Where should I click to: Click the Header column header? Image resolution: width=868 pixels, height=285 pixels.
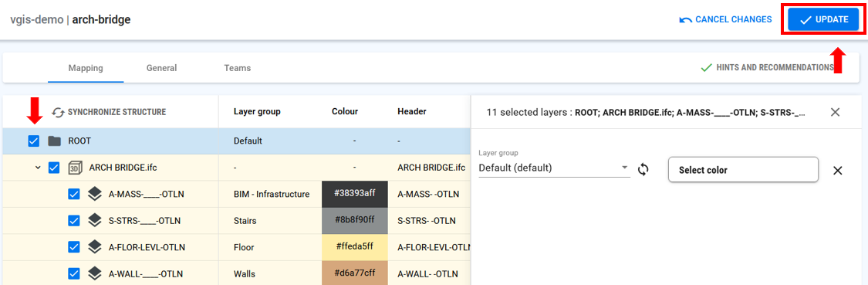[x=412, y=111]
